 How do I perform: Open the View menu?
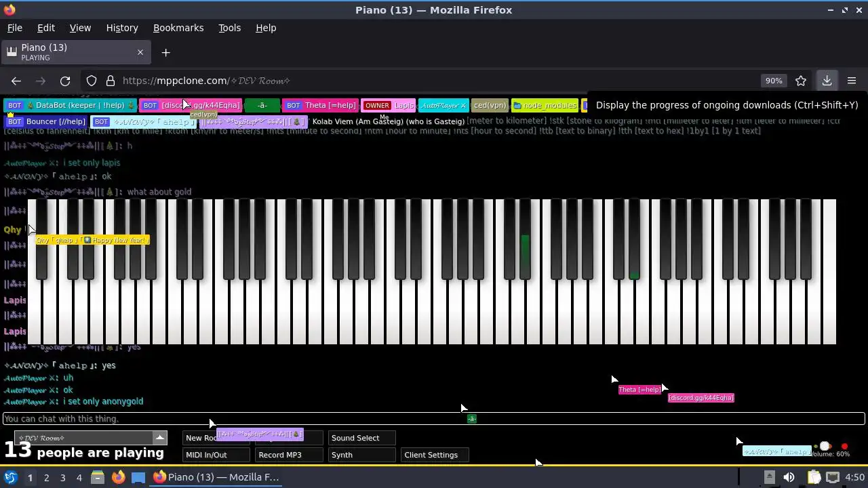tap(80, 28)
